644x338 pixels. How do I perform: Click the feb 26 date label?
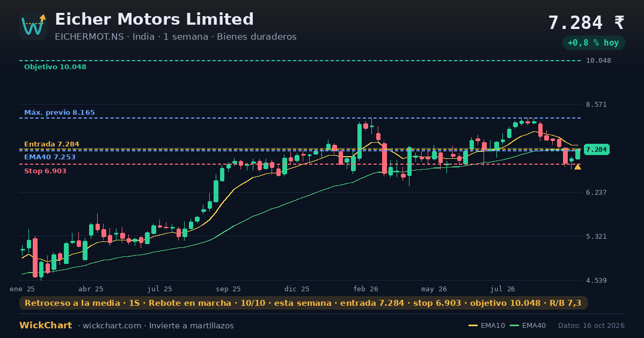click(x=366, y=289)
